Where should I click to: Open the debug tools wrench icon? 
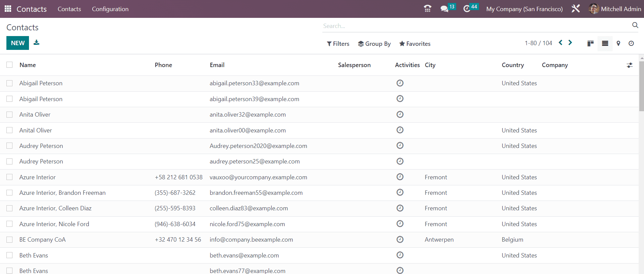[576, 9]
